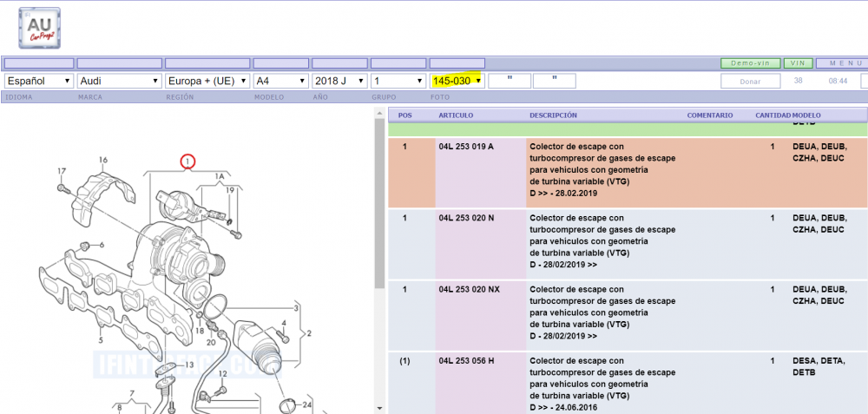Viewport: 868px width, 414px height.
Task: Click the Donar button
Action: [750, 82]
